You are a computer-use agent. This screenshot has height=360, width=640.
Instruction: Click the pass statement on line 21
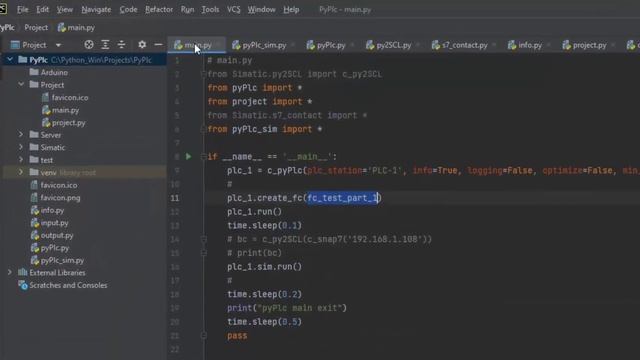click(237, 336)
